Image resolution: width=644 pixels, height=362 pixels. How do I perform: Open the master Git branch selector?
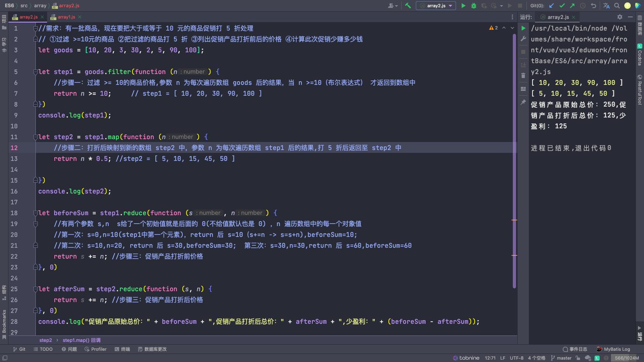click(x=561, y=358)
